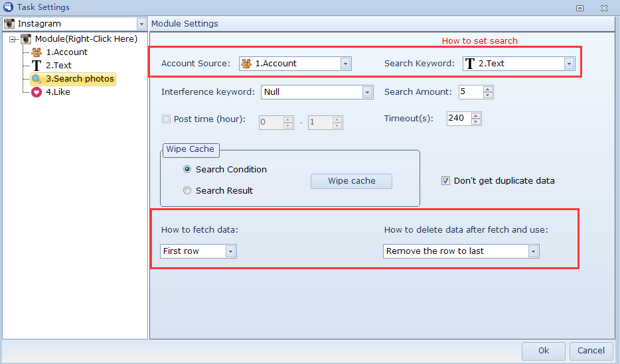Uncheck Don't get duplicate data
Viewport: 620px width, 364px height.
point(446,180)
